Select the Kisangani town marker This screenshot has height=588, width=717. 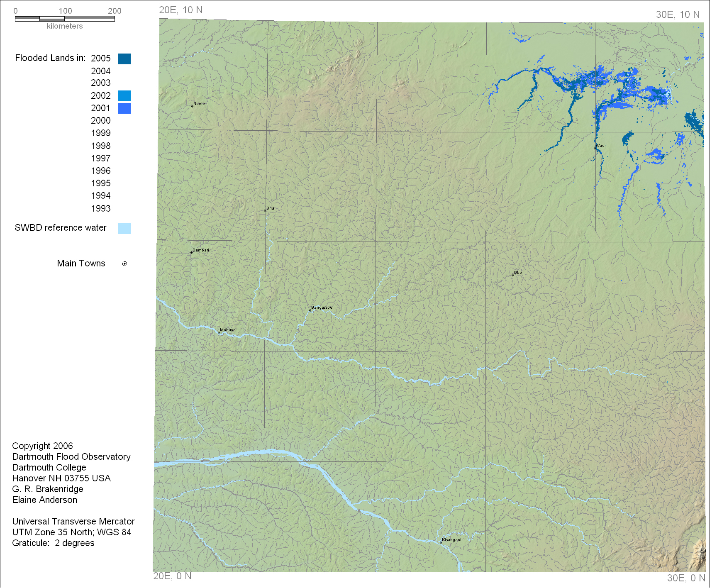(441, 542)
